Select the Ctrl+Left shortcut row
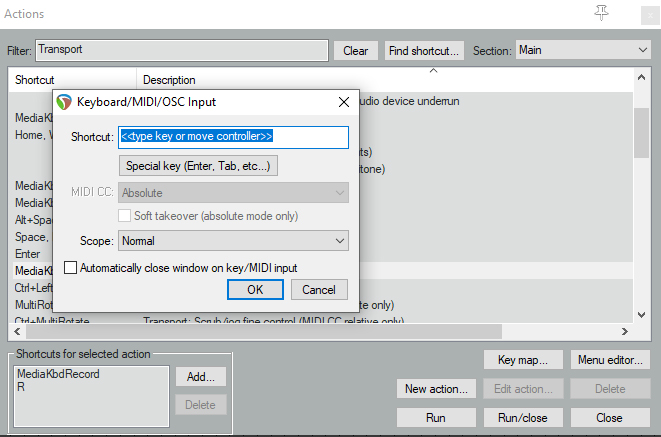Viewport: 661px width, 437px height. (x=34, y=288)
